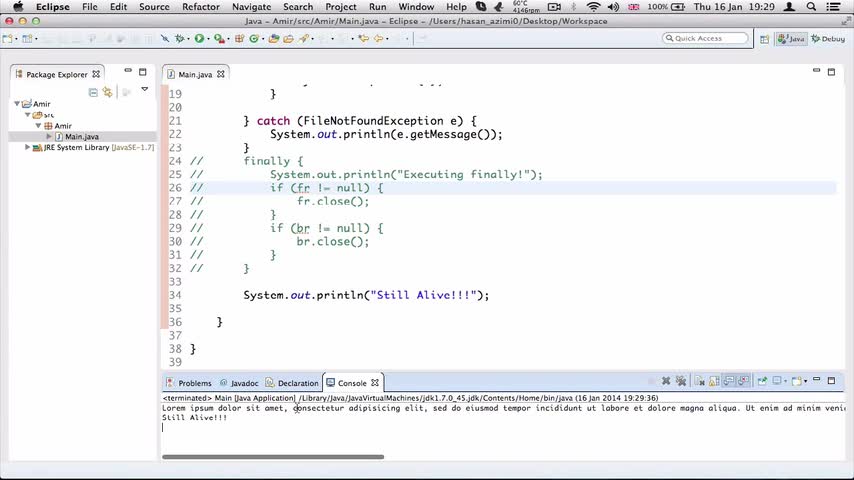Open the Source menu

pyautogui.click(x=154, y=7)
